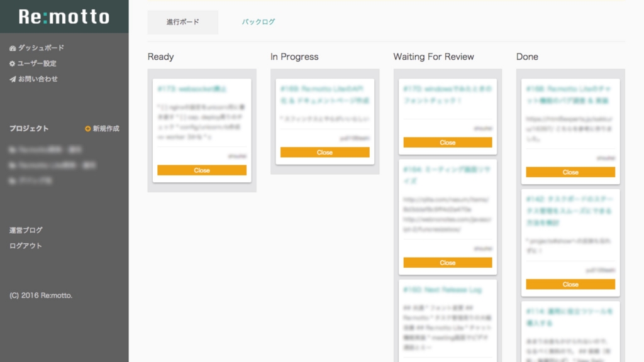The height and width of the screenshot is (362, 644).
Task: Open task #142 title in Done
Action: click(570, 211)
